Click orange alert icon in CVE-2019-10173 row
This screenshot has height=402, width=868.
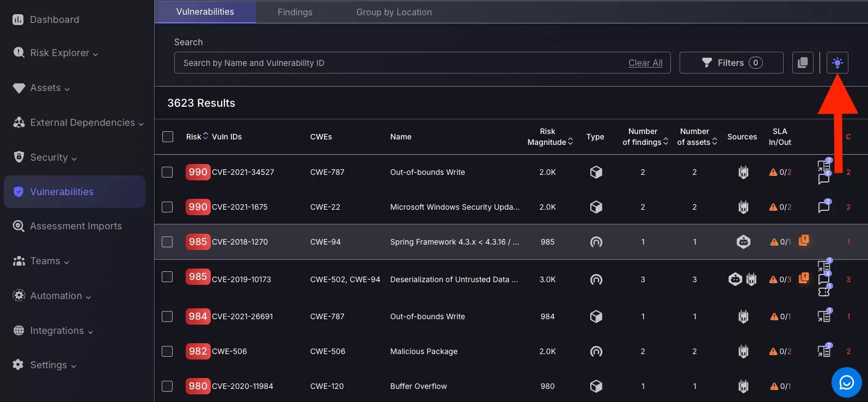(804, 278)
